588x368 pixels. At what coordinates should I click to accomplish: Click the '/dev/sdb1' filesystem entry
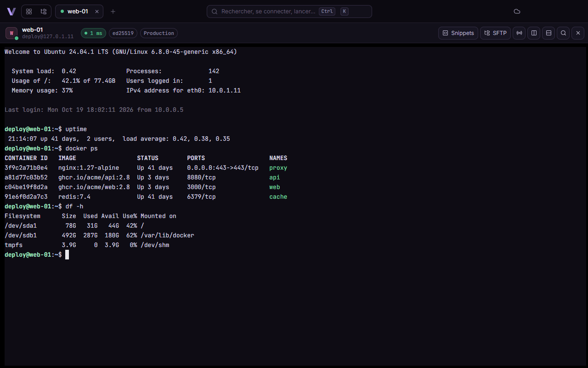coord(21,236)
